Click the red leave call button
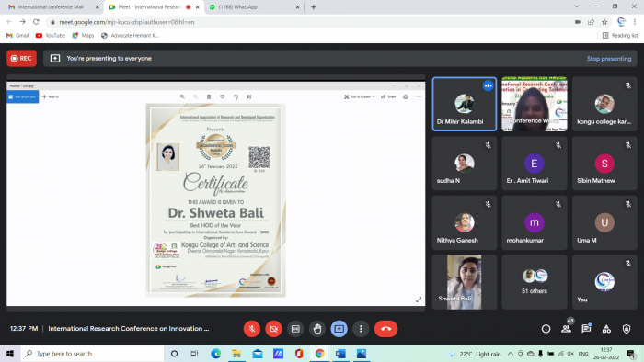The height and width of the screenshot is (362, 644). [x=385, y=329]
